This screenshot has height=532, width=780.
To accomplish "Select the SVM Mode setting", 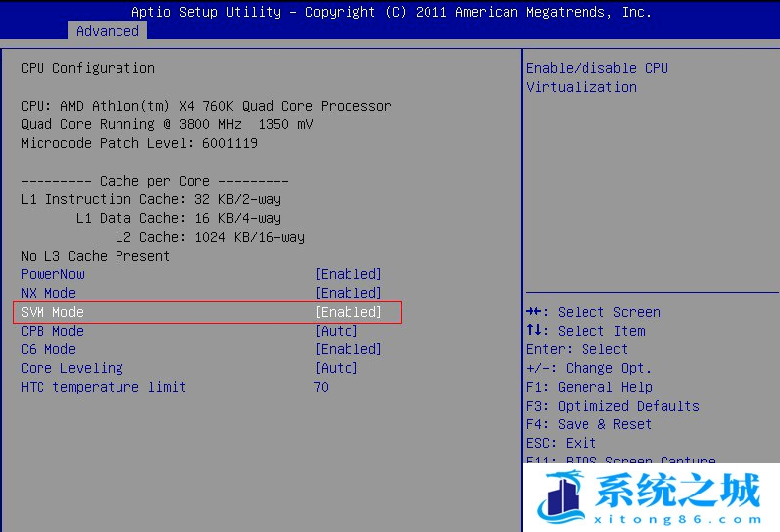I will click(52, 312).
